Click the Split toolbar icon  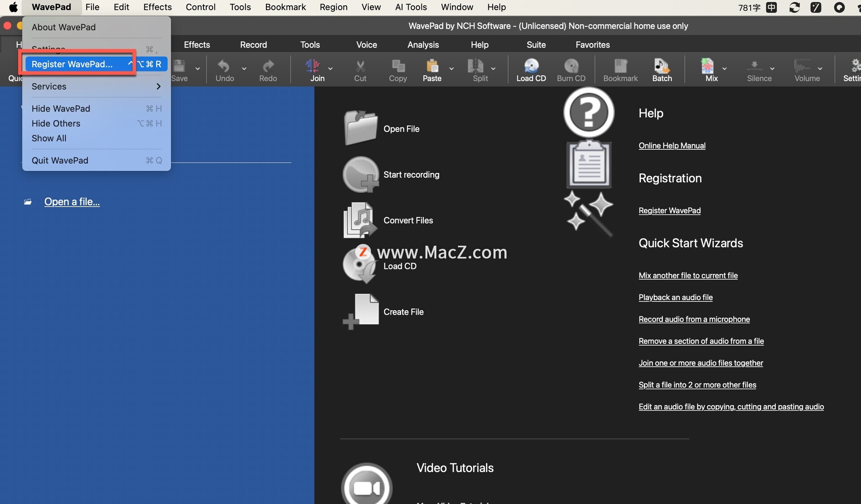[x=476, y=66]
